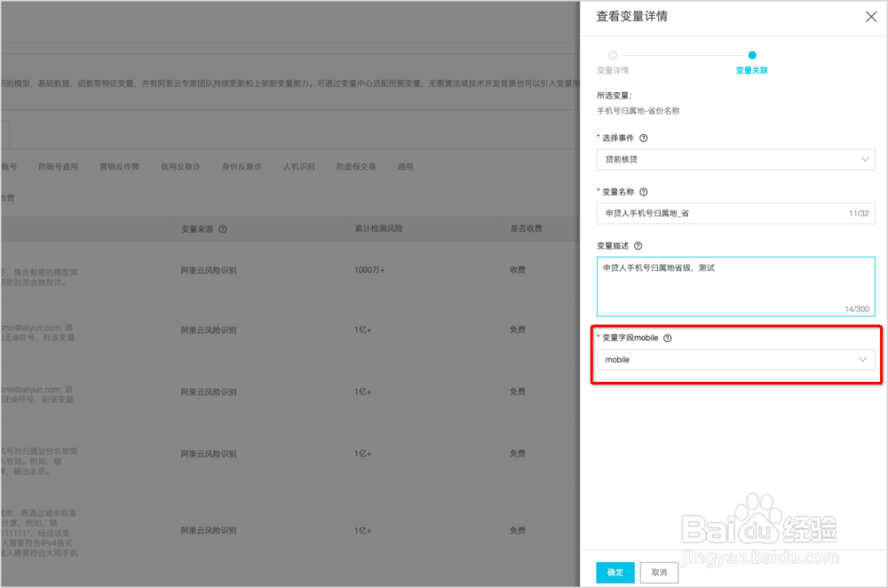Screen dimensions: 888x588
Task: Select the 通用 tab
Action: (x=405, y=166)
